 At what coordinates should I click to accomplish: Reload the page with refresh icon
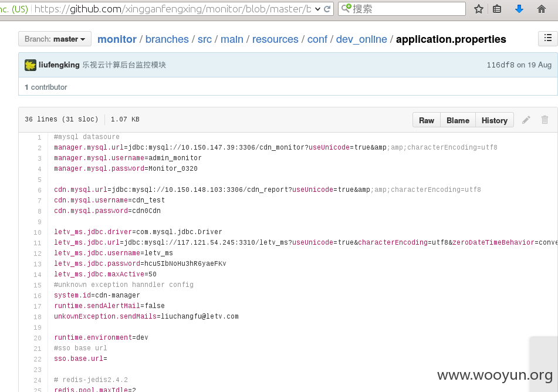pyautogui.click(x=327, y=9)
